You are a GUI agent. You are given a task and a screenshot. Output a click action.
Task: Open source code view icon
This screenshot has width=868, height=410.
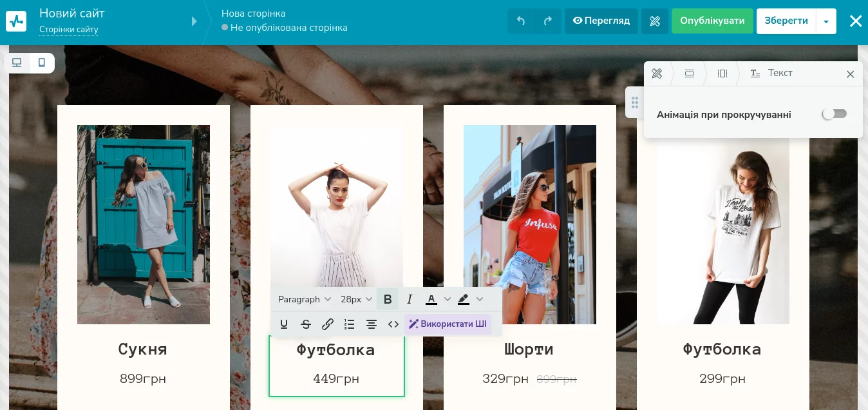pos(393,324)
